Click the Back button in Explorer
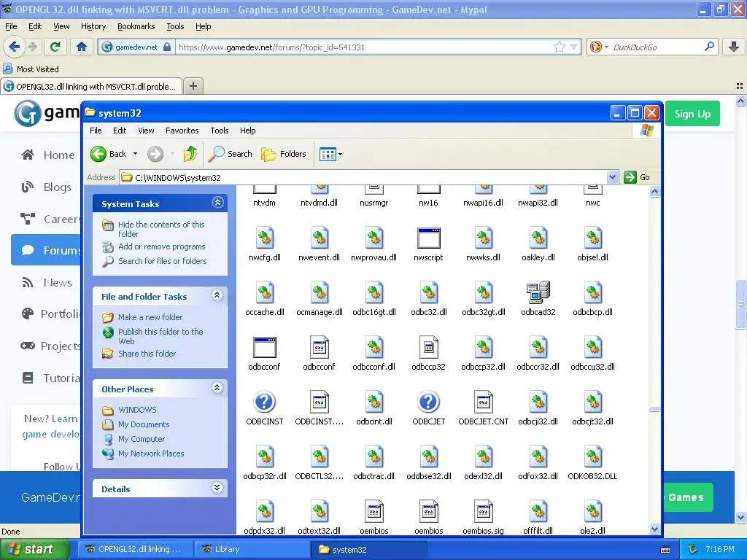Image resolution: width=747 pixels, height=560 pixels. click(109, 154)
